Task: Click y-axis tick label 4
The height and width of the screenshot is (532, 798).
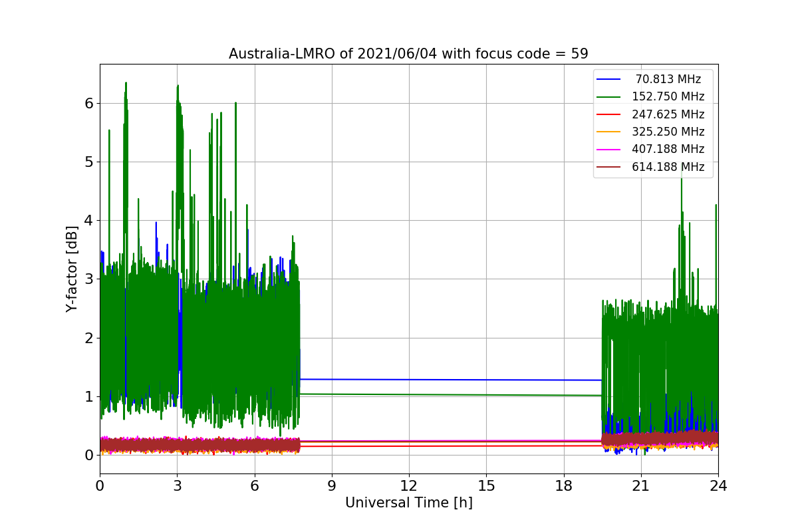Action: point(88,220)
